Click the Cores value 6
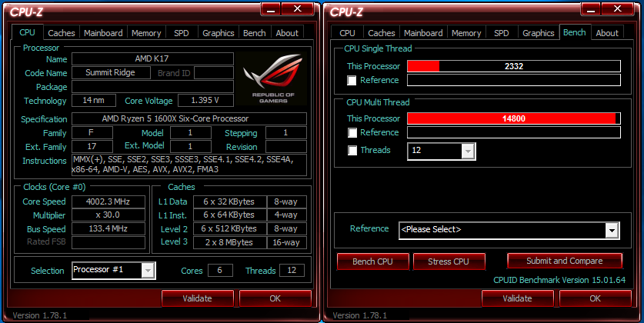The image size is (644, 323). click(220, 271)
